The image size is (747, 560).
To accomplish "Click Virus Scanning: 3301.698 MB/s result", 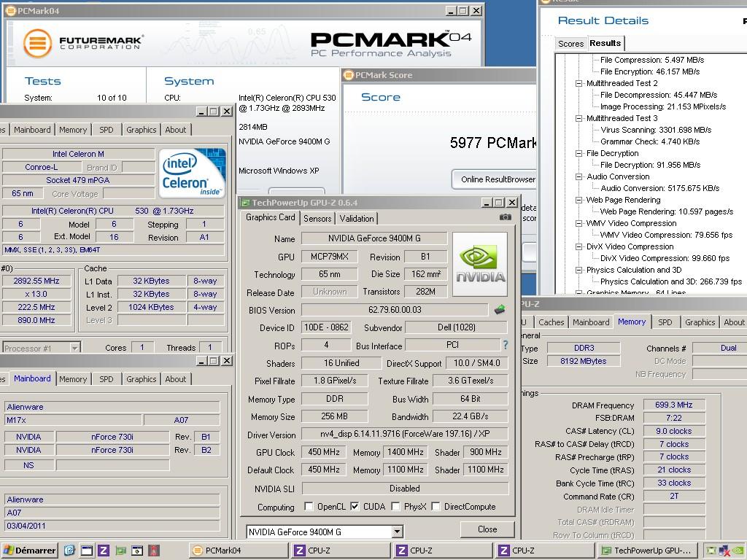I will coord(656,130).
